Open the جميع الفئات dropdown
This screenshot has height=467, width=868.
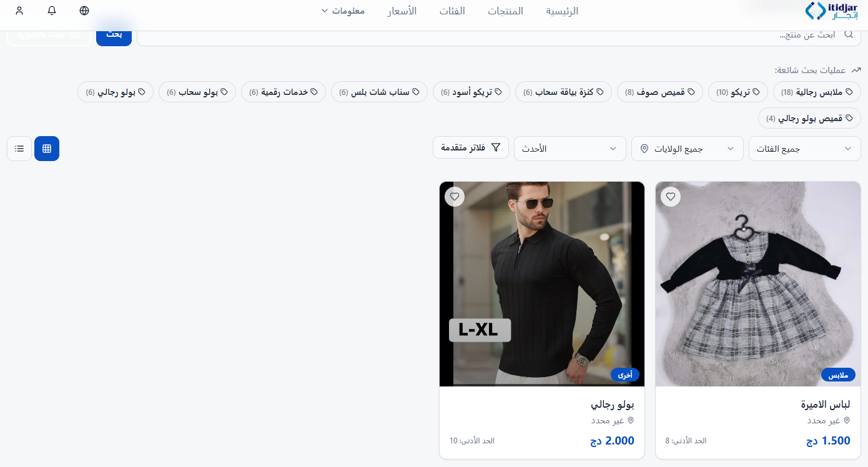804,149
